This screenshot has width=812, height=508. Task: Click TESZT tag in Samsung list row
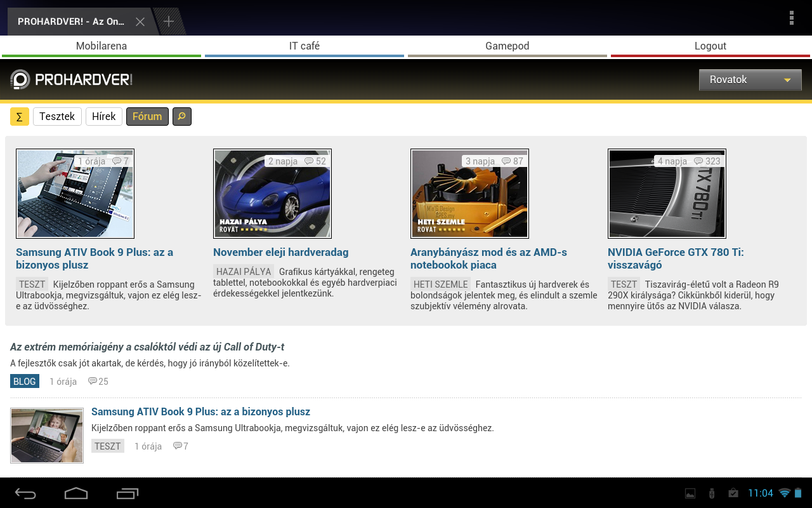pos(108,446)
